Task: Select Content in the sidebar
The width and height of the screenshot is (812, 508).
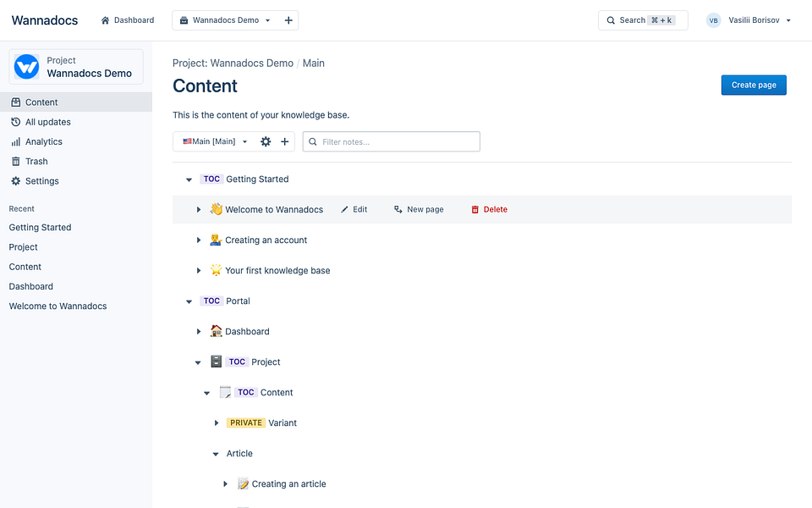Action: click(x=76, y=102)
